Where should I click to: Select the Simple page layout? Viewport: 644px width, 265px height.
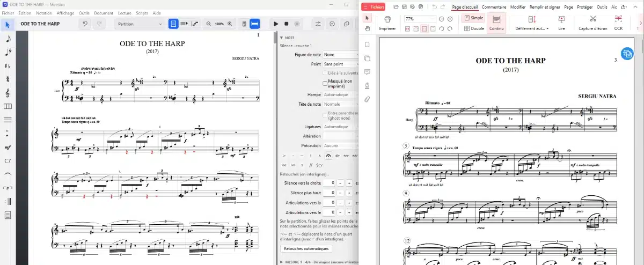473,18
